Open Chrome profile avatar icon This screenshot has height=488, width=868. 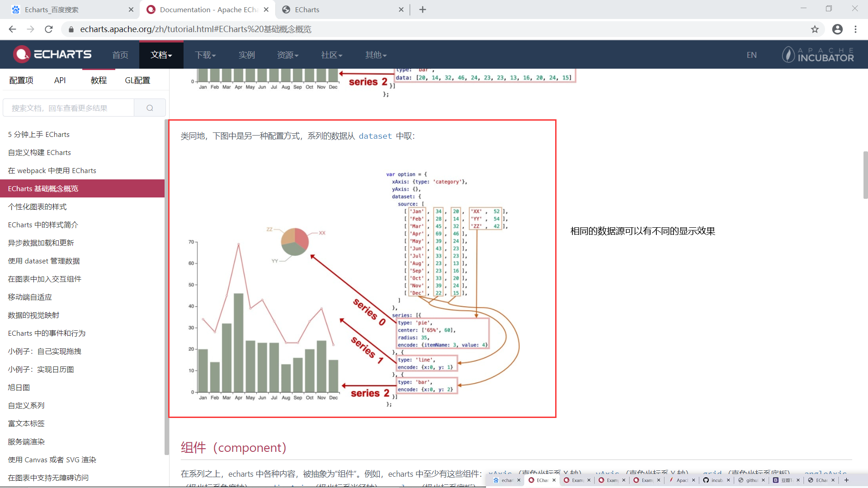[837, 29]
